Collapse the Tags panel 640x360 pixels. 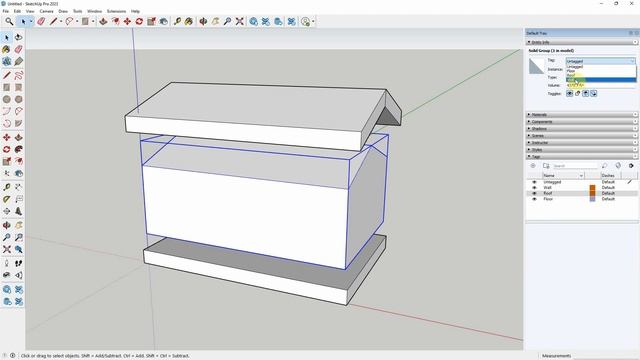click(x=582, y=156)
